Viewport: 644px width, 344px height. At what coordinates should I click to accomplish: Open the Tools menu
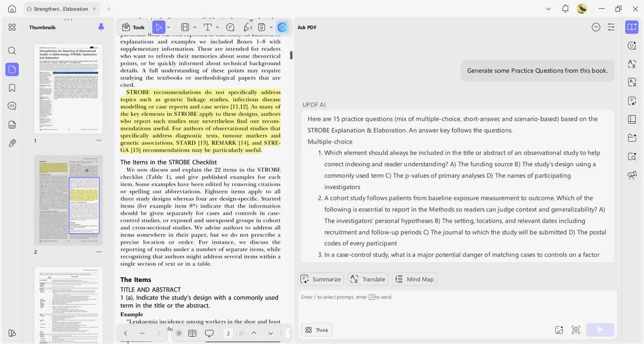pos(133,27)
